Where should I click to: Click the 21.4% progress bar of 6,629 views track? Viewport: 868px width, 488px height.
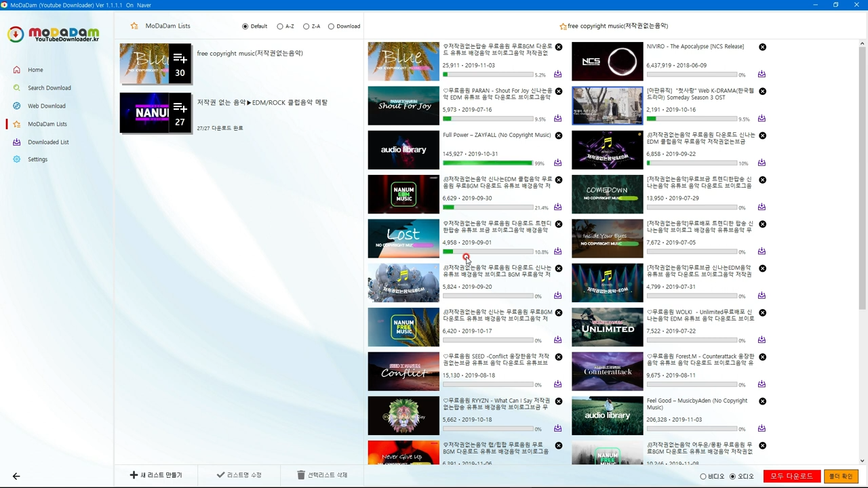(x=488, y=207)
